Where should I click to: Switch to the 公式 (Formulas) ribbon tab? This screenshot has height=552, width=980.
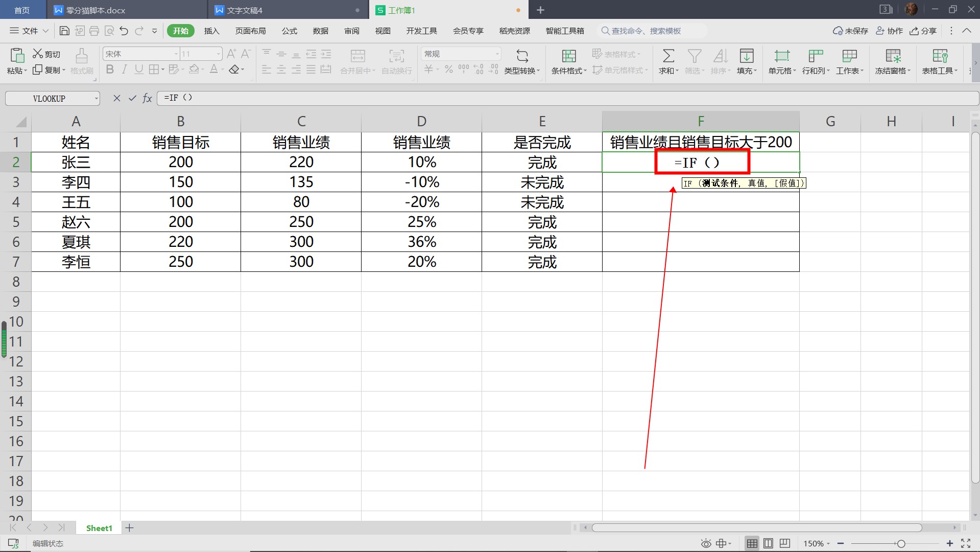pos(289,31)
